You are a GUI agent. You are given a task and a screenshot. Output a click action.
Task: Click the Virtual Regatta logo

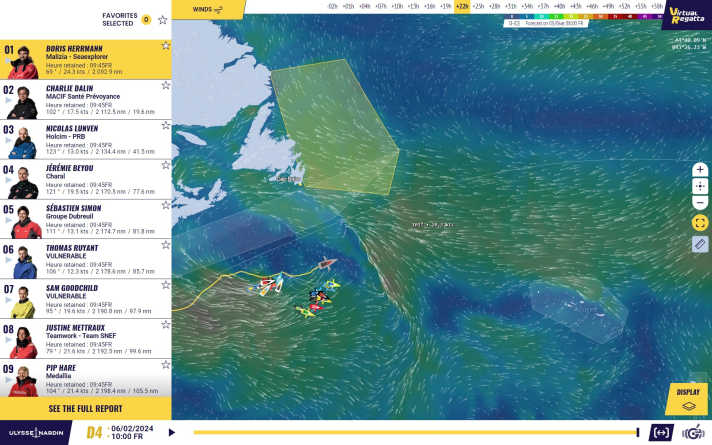click(687, 15)
